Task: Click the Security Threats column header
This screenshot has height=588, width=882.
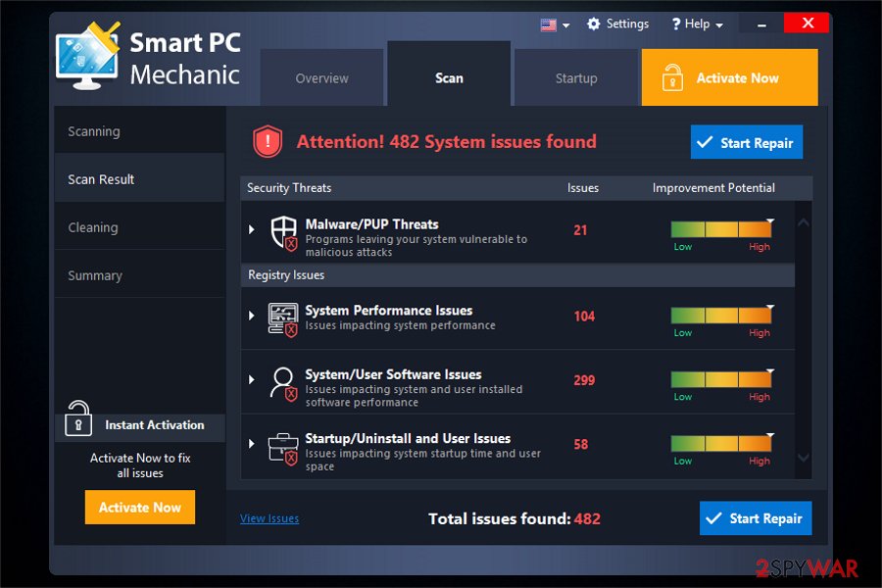Action: click(x=289, y=188)
